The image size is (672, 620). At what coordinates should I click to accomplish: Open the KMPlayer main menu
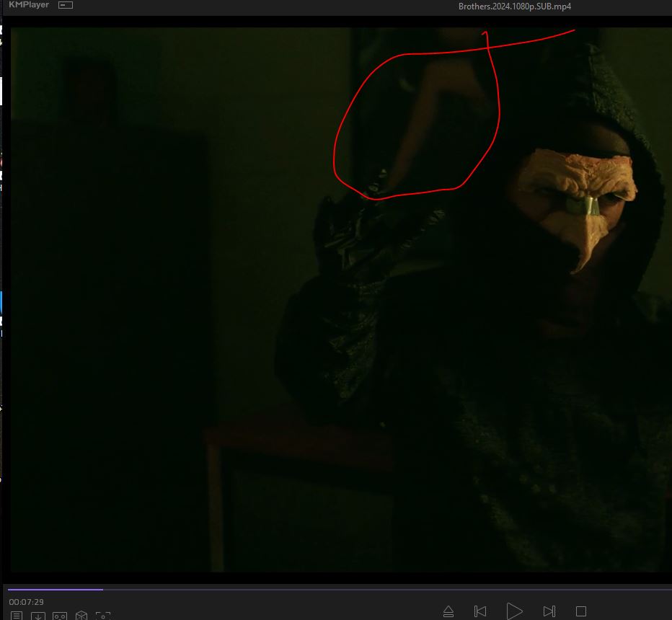tap(29, 5)
